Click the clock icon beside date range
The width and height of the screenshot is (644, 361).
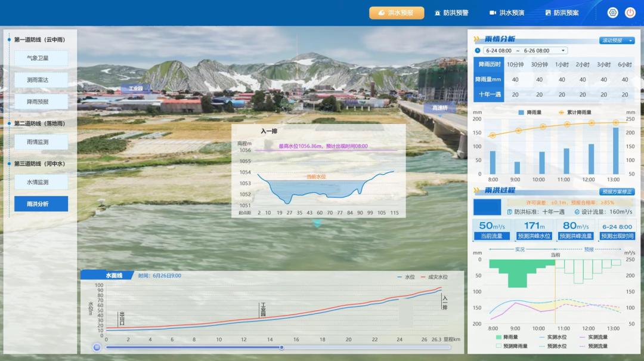478,51
